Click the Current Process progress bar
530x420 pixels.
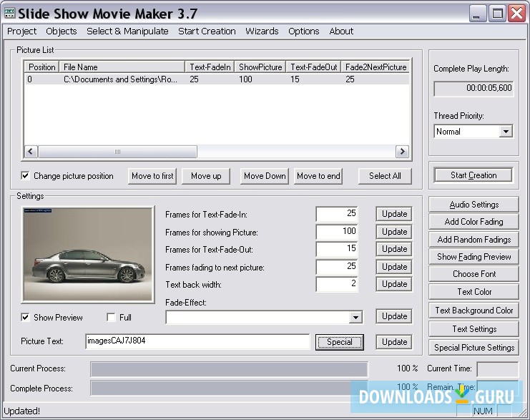point(229,369)
